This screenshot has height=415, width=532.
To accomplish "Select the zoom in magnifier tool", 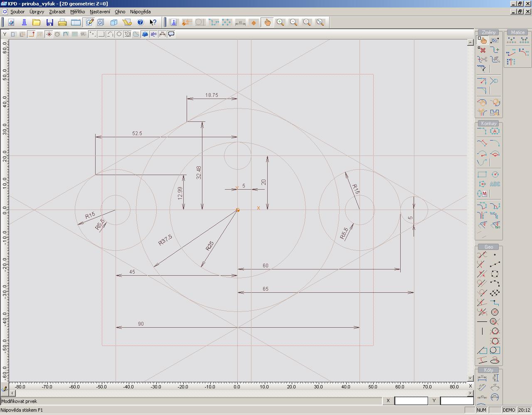I will pos(281,22).
